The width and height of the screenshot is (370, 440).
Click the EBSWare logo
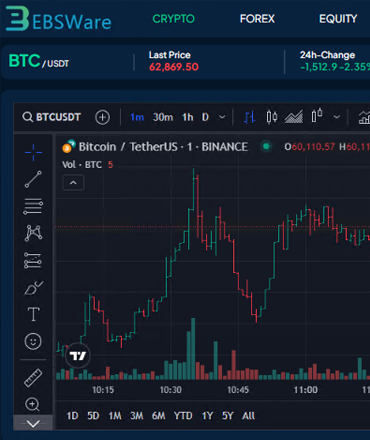click(x=58, y=19)
